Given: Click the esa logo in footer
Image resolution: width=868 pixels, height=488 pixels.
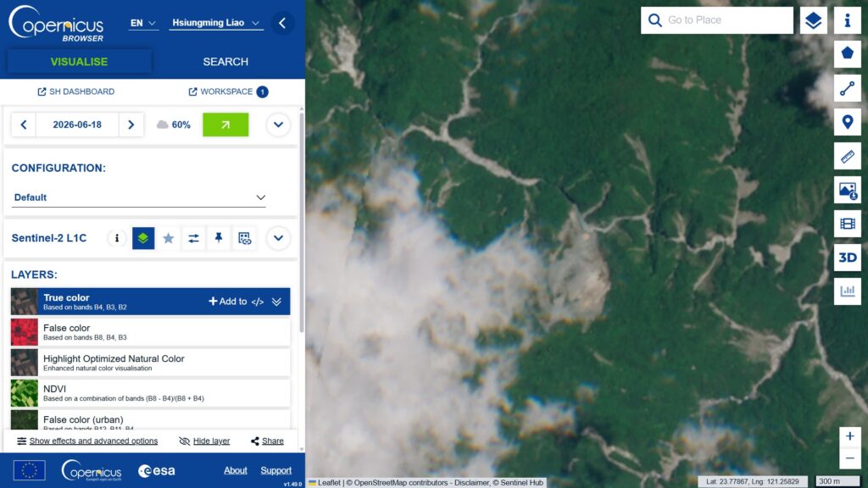Looking at the screenshot, I should pos(157,471).
